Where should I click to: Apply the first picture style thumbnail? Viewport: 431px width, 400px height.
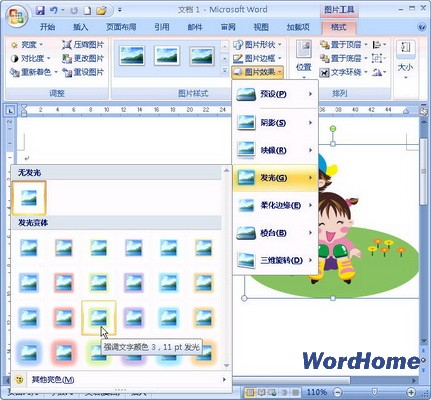132,56
